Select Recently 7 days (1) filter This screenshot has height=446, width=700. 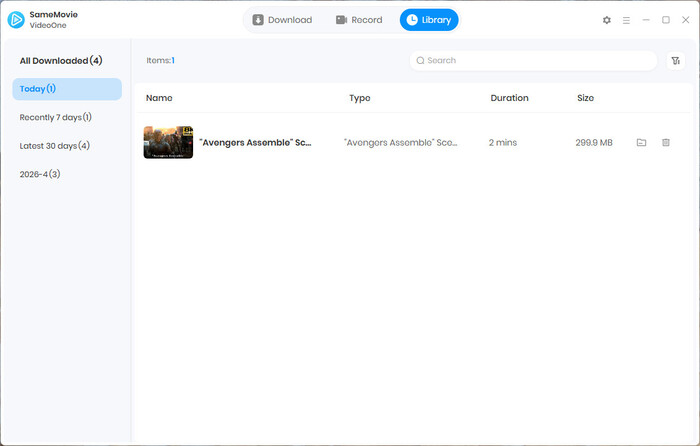[55, 117]
